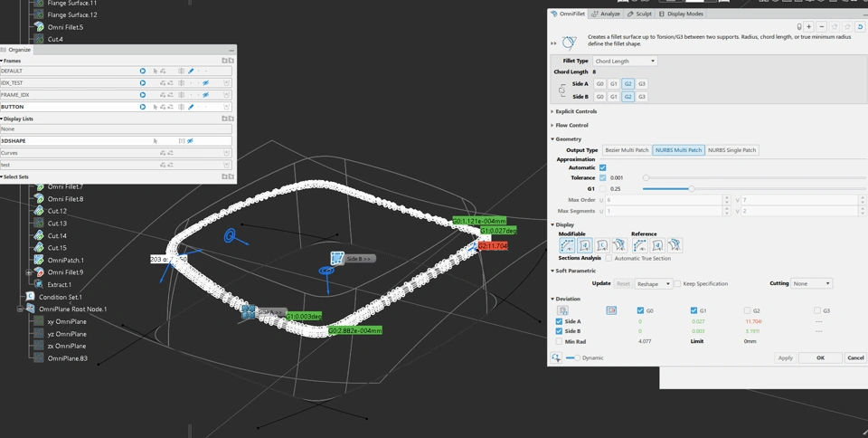Screen dimensions: 868x438
Task: Toggle hidden-eye icon in the 3DSHAPE row
Action: click(x=190, y=141)
